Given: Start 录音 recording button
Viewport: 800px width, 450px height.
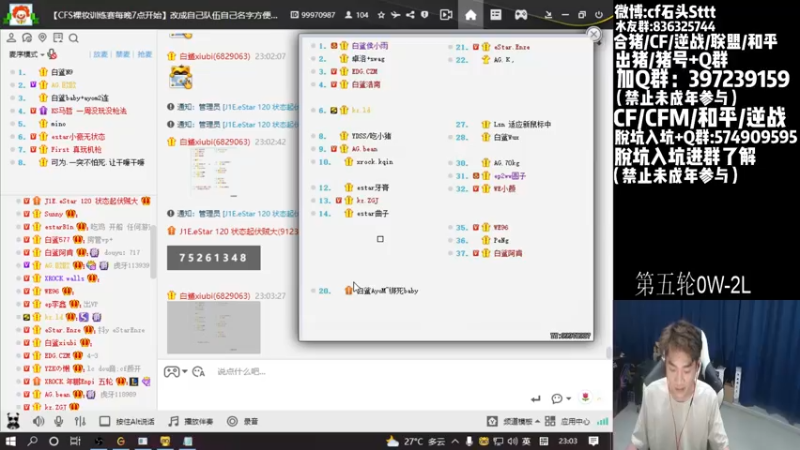Looking at the screenshot, I should click(x=243, y=421).
